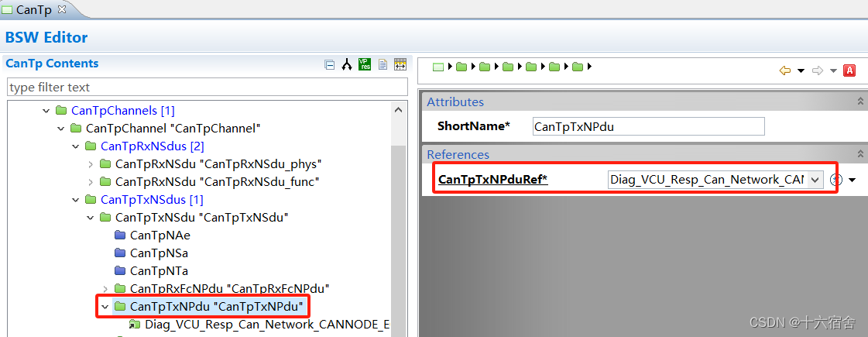Screen dimensions: 868x337
Task: Click the column-width grid icon in contents toolbar
Action: pos(400,64)
